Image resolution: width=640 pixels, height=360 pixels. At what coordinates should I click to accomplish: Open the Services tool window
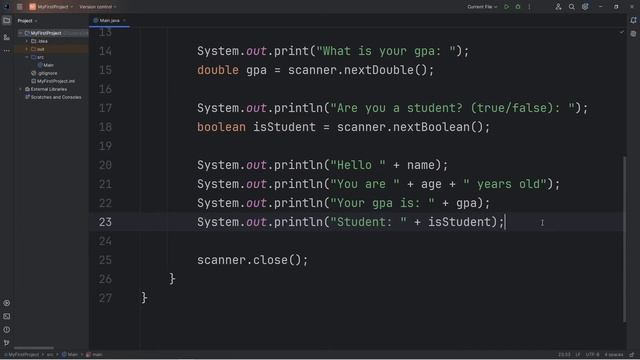tap(7, 303)
